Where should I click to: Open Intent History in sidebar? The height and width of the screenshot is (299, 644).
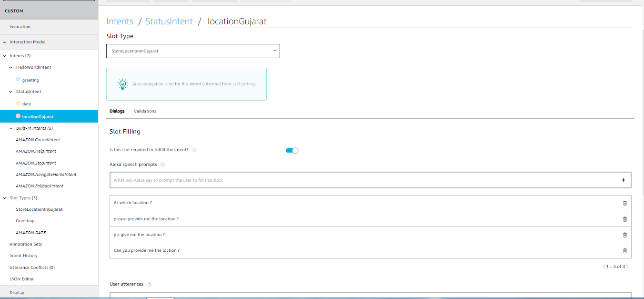pos(23,256)
